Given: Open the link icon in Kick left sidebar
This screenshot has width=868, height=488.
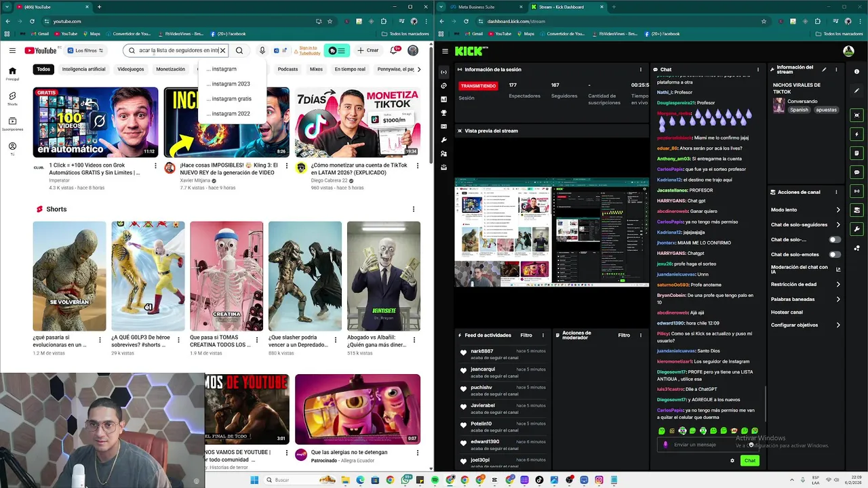Looking at the screenshot, I should [444, 85].
